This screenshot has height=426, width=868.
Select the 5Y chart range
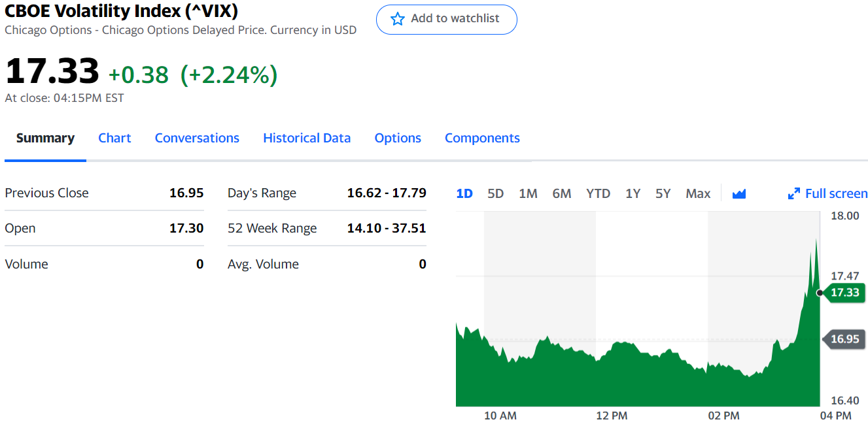663,193
